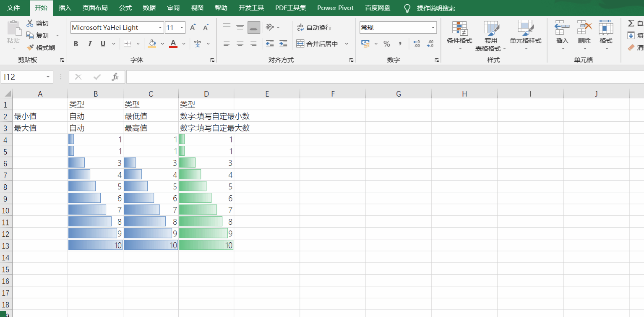
Task: Apply percent style (%)
Action: 387,44
